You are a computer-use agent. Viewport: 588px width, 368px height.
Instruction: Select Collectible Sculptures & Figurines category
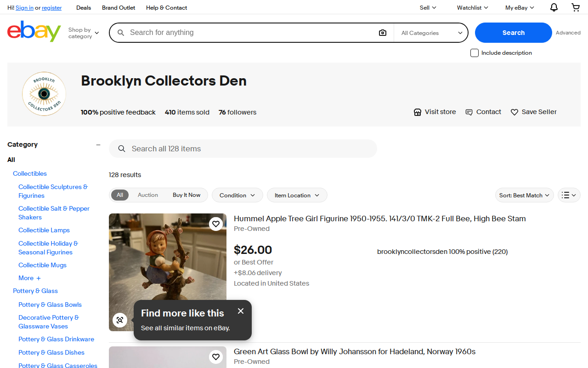53,191
